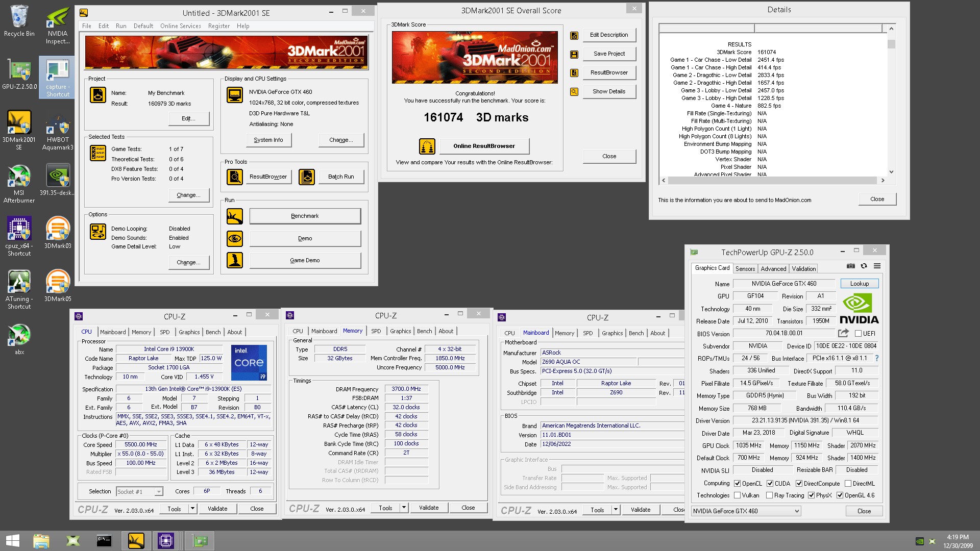Click the Lookup button in GPU-Z
The height and width of the screenshot is (551, 980).
[x=860, y=284]
